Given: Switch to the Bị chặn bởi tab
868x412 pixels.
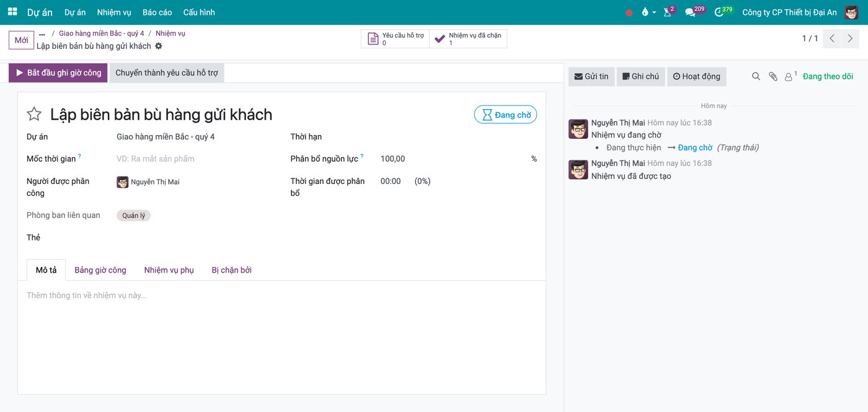Looking at the screenshot, I should point(232,270).
